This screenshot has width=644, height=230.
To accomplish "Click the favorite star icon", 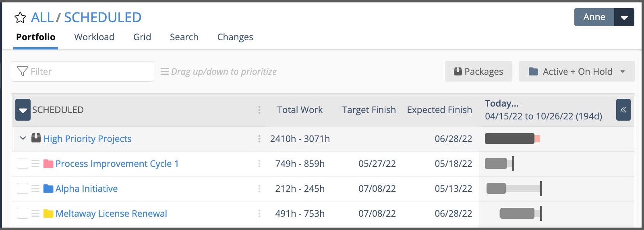I will (20, 18).
